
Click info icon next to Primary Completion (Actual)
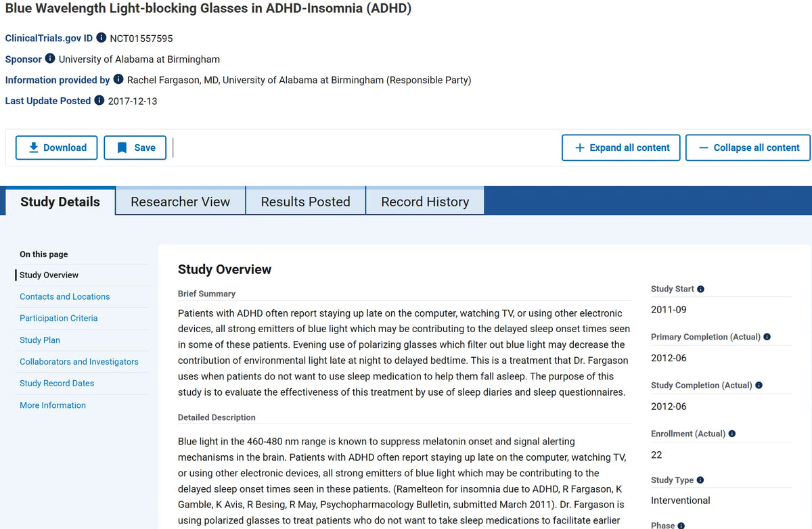tap(767, 337)
